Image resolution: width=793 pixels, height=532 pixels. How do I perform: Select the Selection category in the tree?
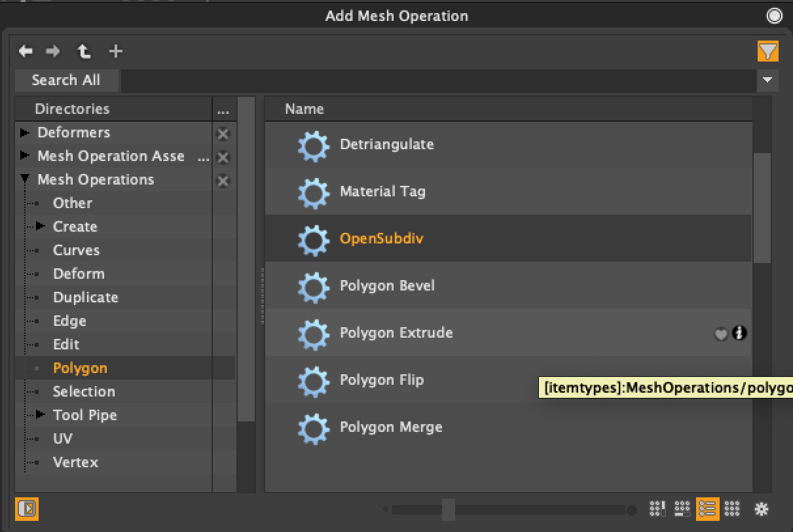pyautogui.click(x=84, y=391)
